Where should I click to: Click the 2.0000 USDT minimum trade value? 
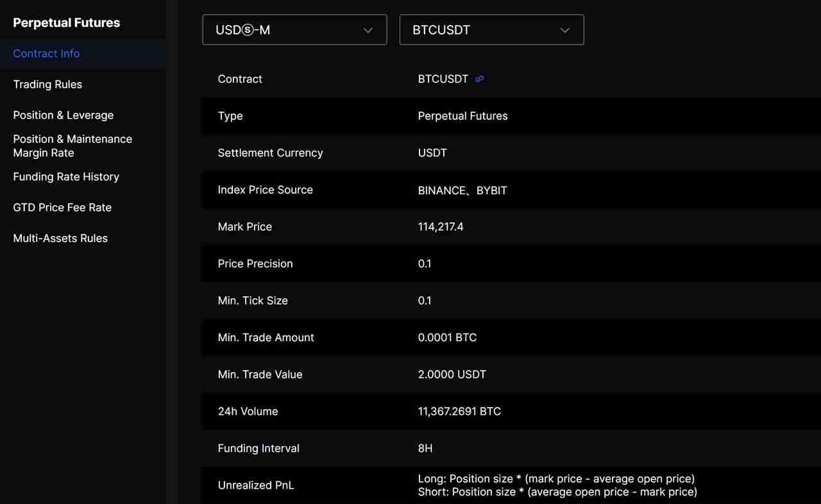point(452,375)
